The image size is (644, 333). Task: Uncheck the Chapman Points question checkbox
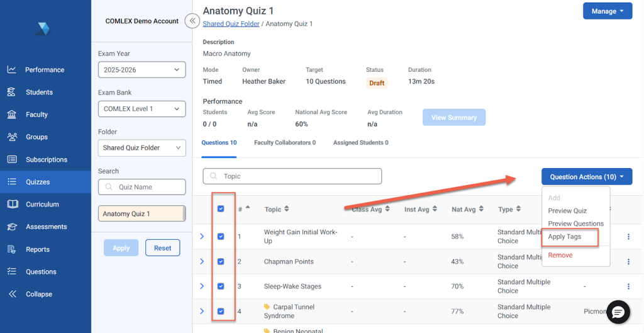coord(221,261)
